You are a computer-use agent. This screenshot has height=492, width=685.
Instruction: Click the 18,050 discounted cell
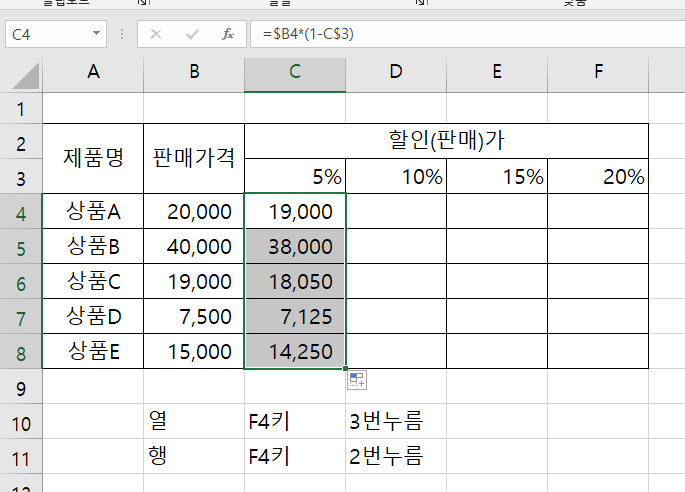click(295, 281)
